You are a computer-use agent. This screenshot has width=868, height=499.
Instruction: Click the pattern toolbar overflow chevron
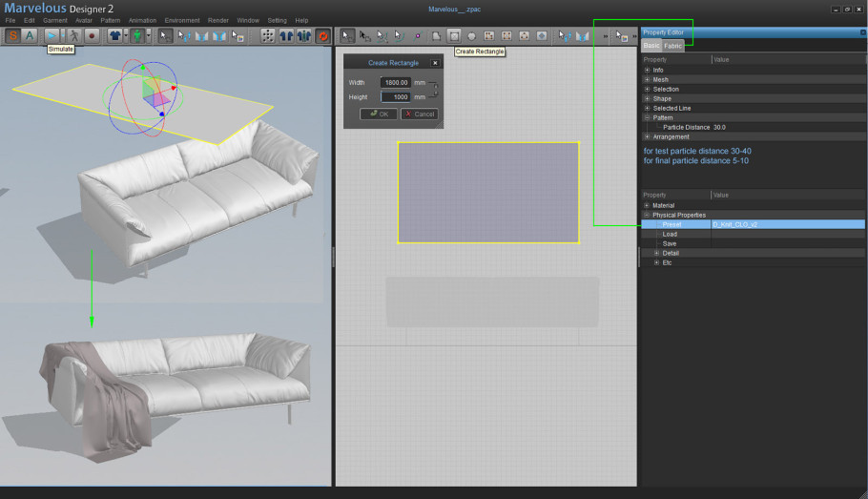pyautogui.click(x=605, y=36)
